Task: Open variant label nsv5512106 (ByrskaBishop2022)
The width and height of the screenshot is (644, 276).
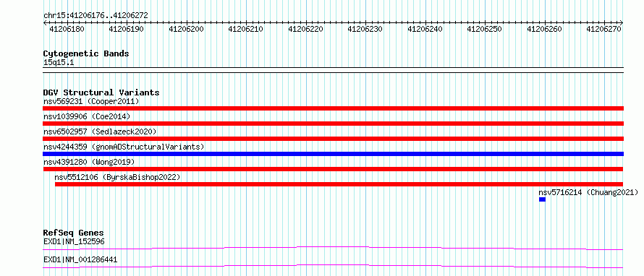Action: 117,177
